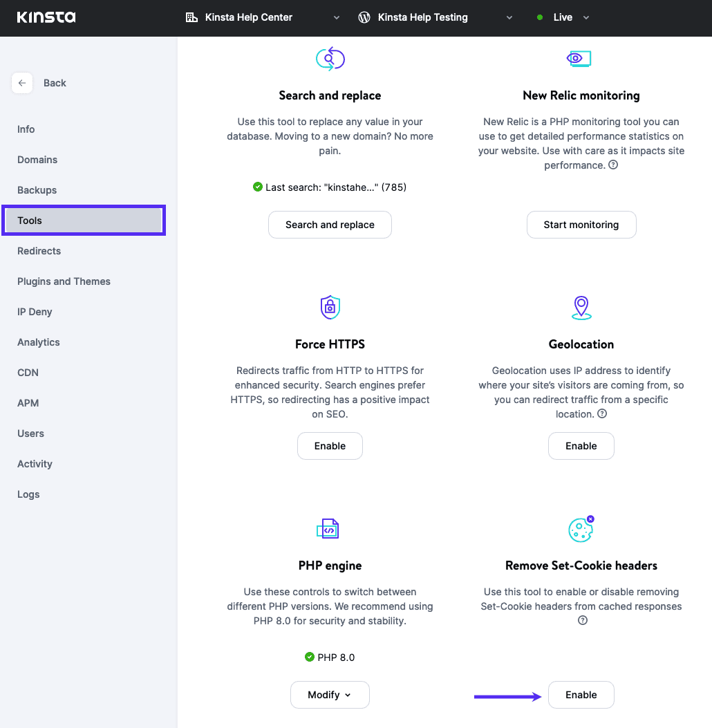
Task: Open the Kinsta Help Center company dropdown
Action: [x=337, y=17]
